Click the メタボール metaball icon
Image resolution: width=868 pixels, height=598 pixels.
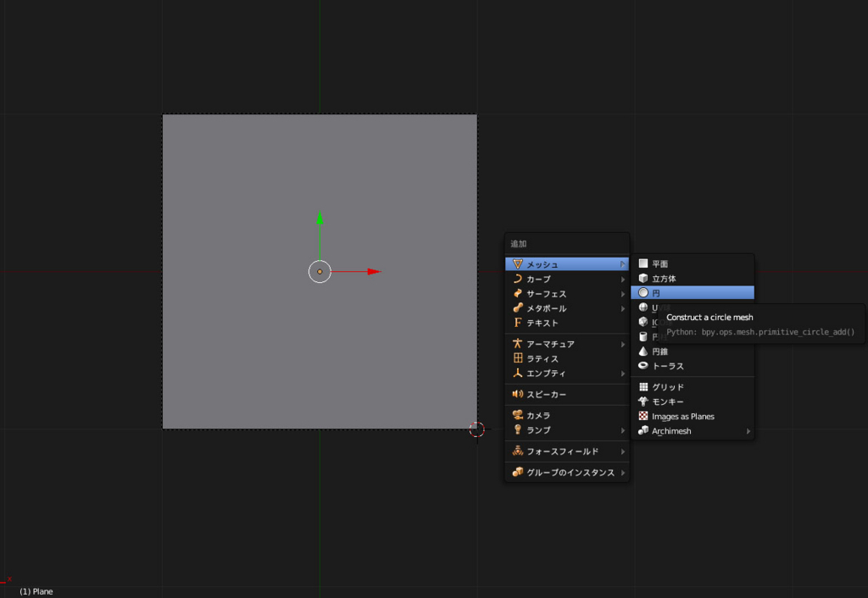coord(518,308)
